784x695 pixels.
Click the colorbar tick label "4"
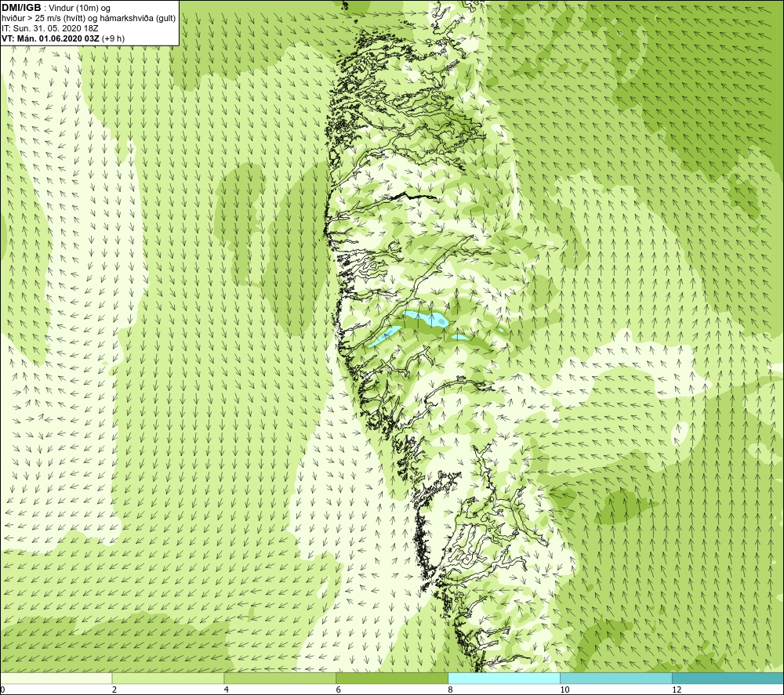227,690
